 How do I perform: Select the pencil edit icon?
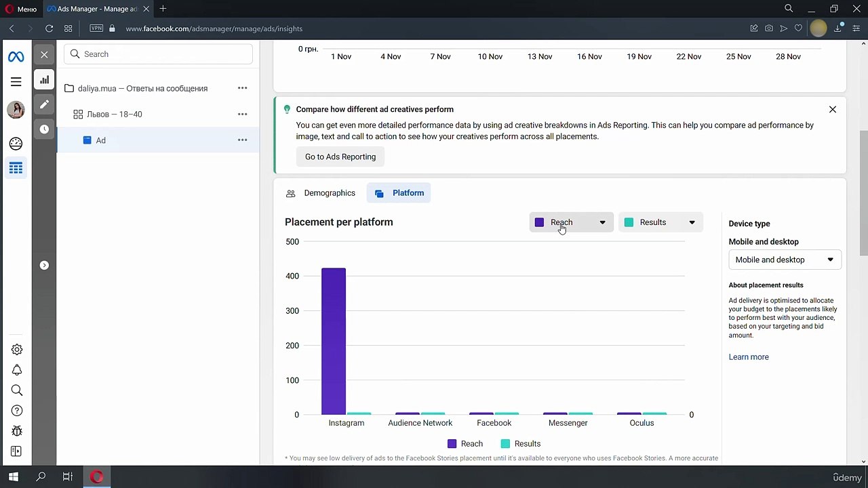[44, 104]
